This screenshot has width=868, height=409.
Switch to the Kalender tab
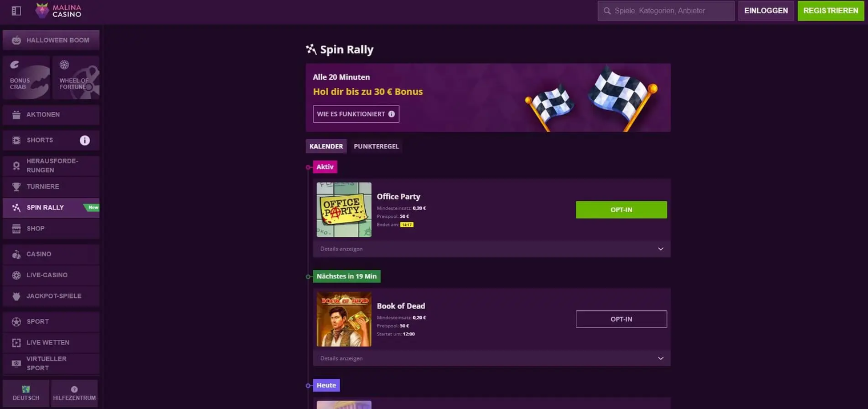pyautogui.click(x=326, y=147)
